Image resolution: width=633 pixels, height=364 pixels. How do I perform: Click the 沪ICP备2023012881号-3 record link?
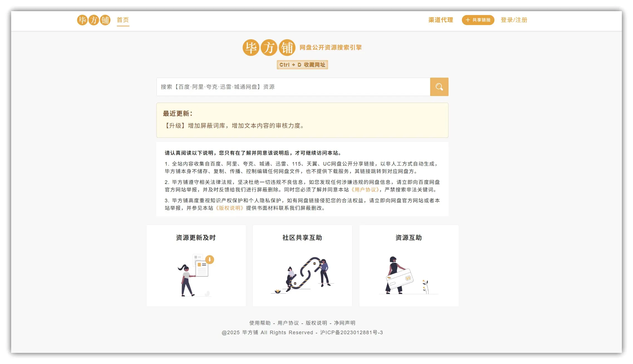(x=351, y=333)
